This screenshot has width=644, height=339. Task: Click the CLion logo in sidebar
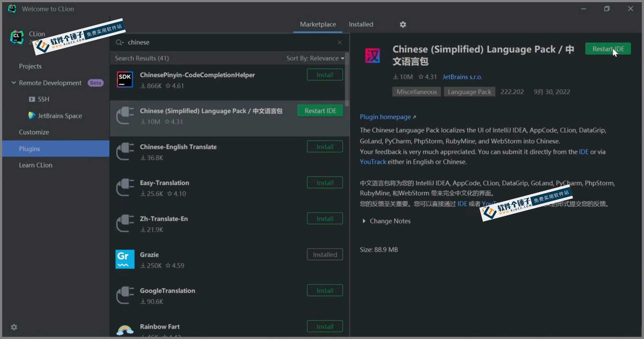click(x=17, y=38)
